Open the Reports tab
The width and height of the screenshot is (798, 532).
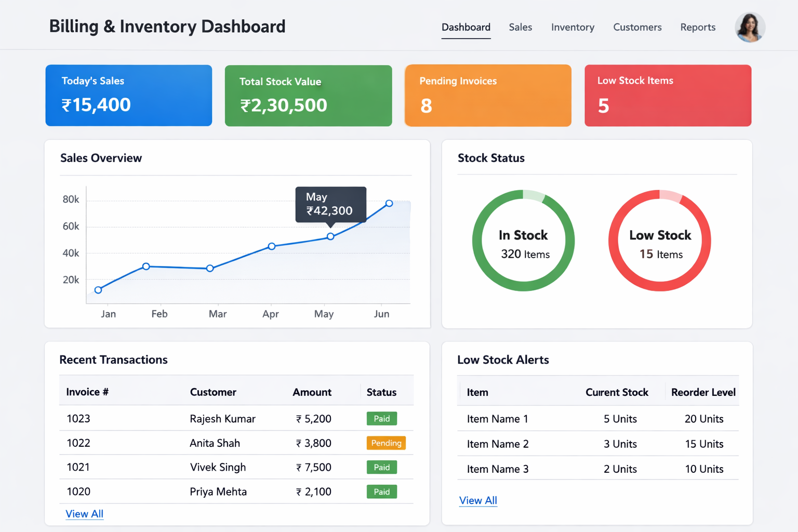[698, 28]
